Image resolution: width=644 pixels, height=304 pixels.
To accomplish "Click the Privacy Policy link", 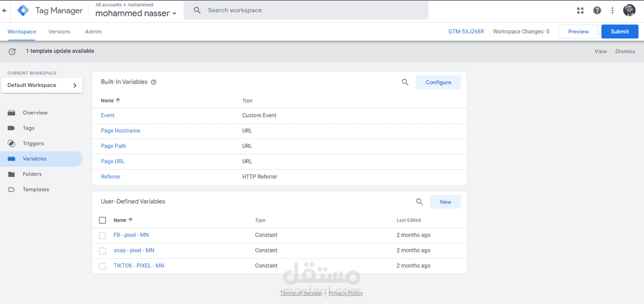I will point(346,293).
